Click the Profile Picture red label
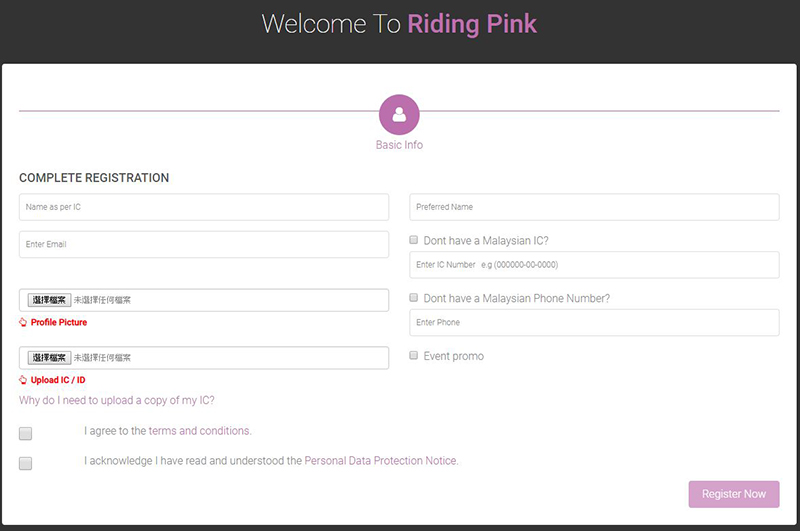Image resolution: width=800 pixels, height=531 pixels. tap(59, 322)
